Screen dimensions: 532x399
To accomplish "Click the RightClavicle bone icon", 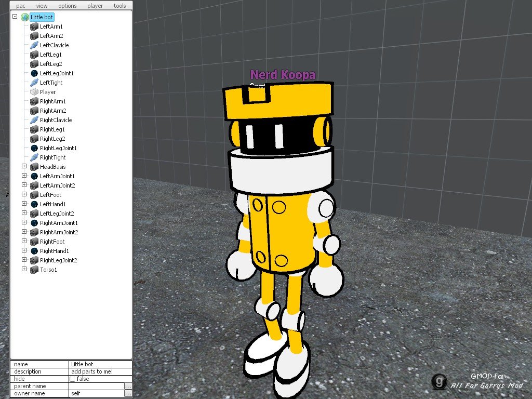I will pyautogui.click(x=34, y=120).
